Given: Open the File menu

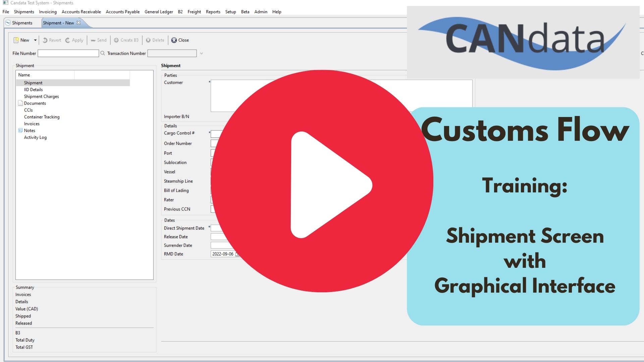Looking at the screenshot, I should coord(6,12).
